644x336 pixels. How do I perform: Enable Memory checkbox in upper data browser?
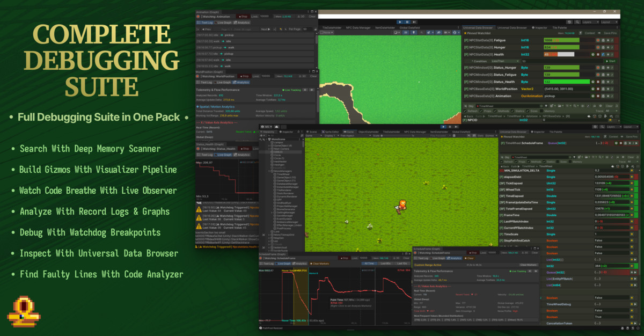tap(541, 111)
